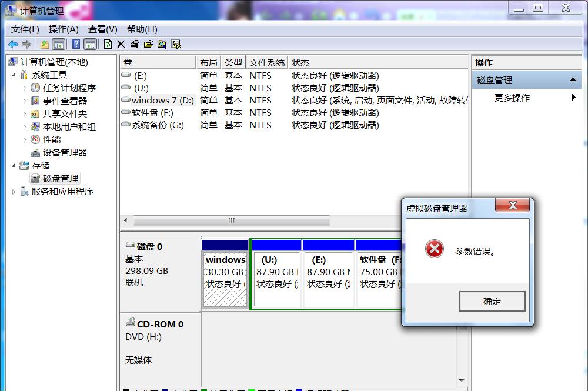Open 设备管理器 in the tree
This screenshot has width=588, height=391.
pos(65,152)
